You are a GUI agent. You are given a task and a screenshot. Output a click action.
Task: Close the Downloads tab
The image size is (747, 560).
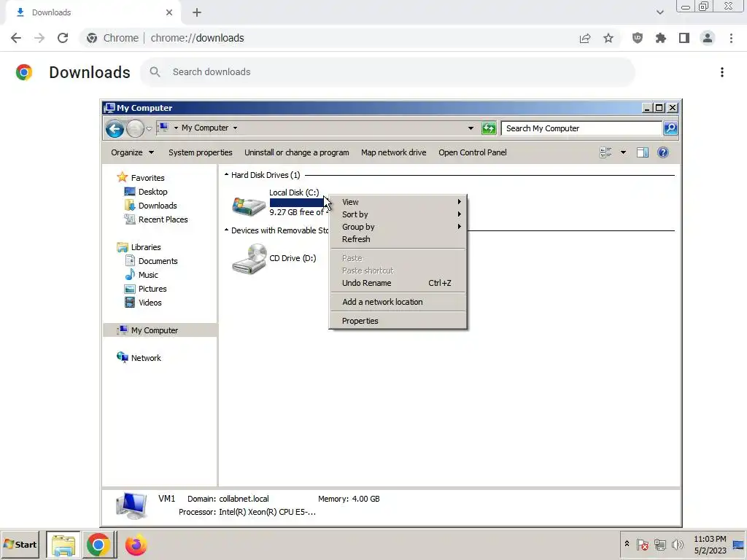pos(169,12)
